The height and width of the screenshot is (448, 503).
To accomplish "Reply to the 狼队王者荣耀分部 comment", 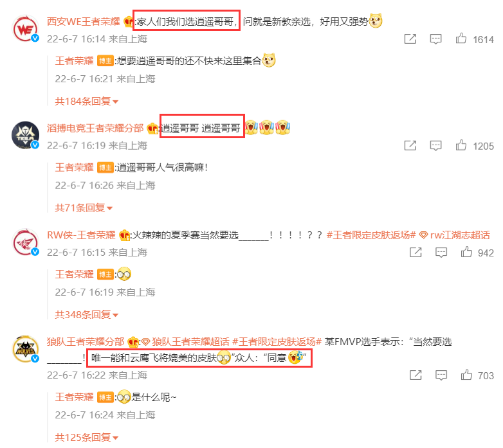I will click(x=441, y=375).
